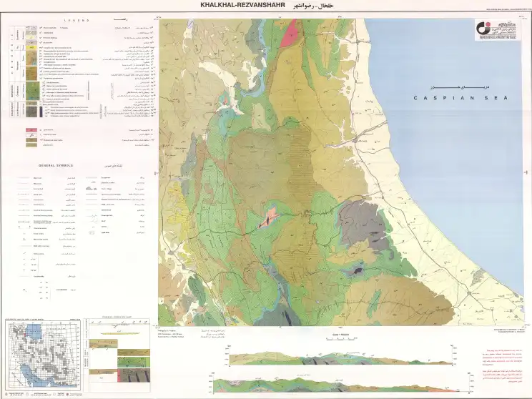
Task: Click the Geological Survey of Iran logo
Action: (496, 30)
